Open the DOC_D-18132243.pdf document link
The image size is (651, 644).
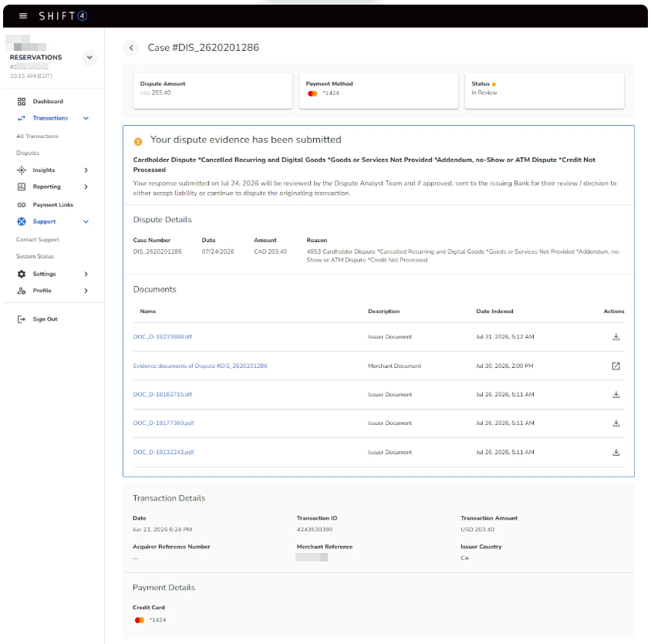(x=164, y=452)
